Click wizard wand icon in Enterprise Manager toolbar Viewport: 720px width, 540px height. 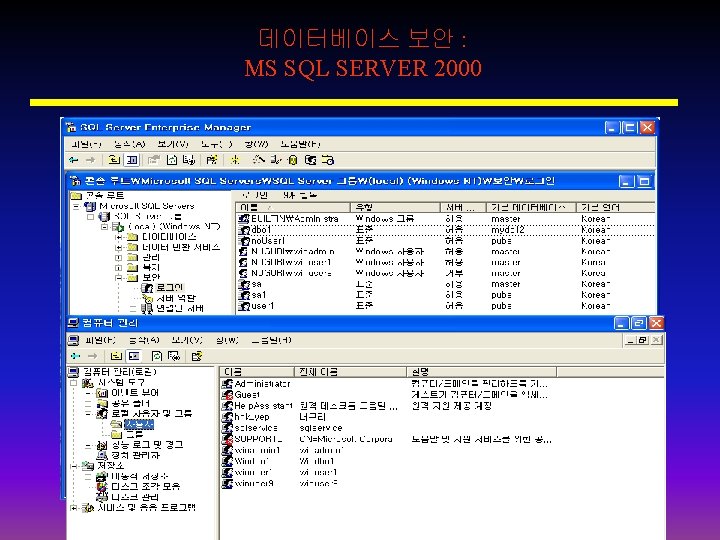pyautogui.click(x=259, y=159)
